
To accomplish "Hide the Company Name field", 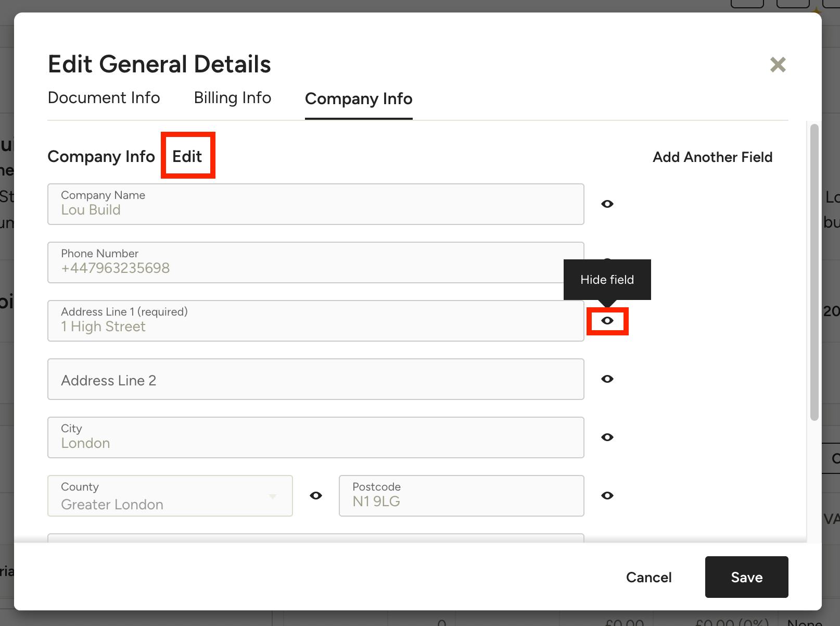I will click(x=607, y=204).
